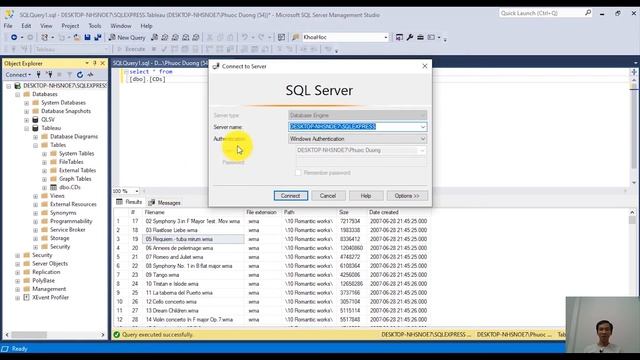This screenshot has height=360, width=640.
Task: Click the Toolbox icon beside wrench
Action: 420,37
